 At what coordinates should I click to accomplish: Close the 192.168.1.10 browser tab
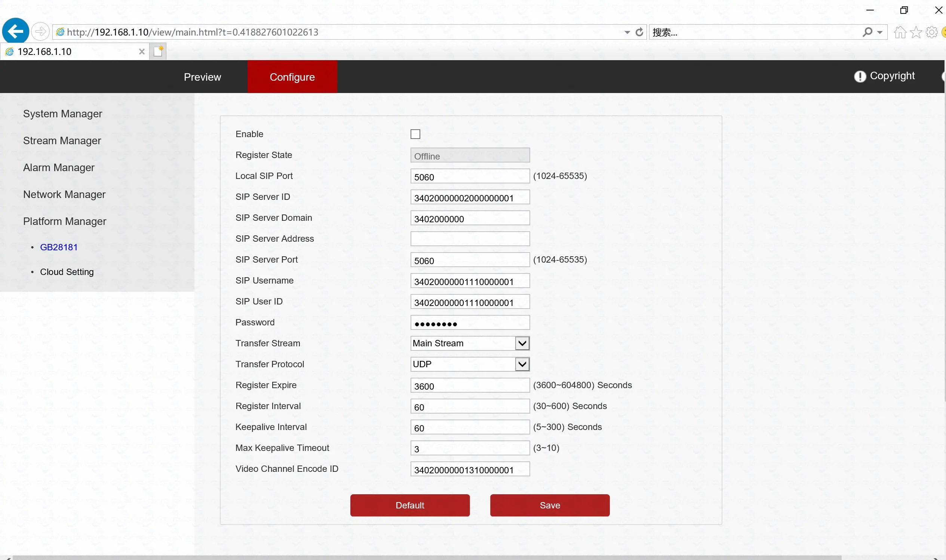(142, 52)
